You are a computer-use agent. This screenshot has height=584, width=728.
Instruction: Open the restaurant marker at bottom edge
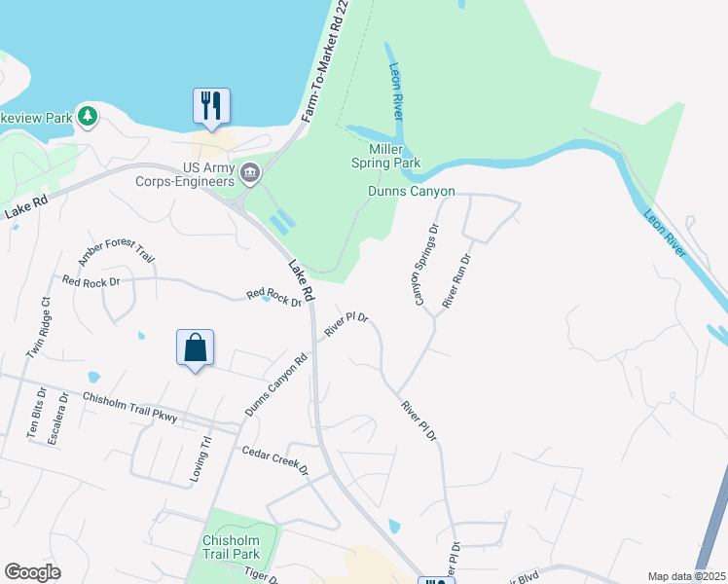436,580
